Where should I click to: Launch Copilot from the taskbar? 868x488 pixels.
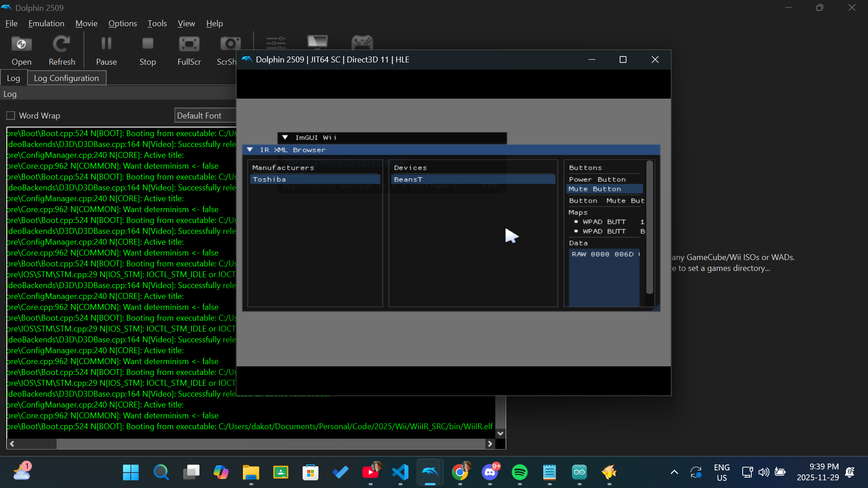tap(221, 473)
